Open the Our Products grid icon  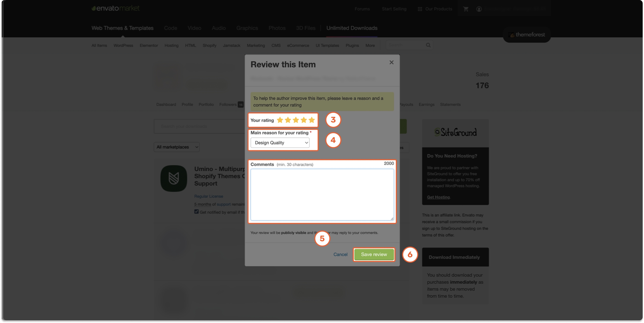tap(420, 9)
